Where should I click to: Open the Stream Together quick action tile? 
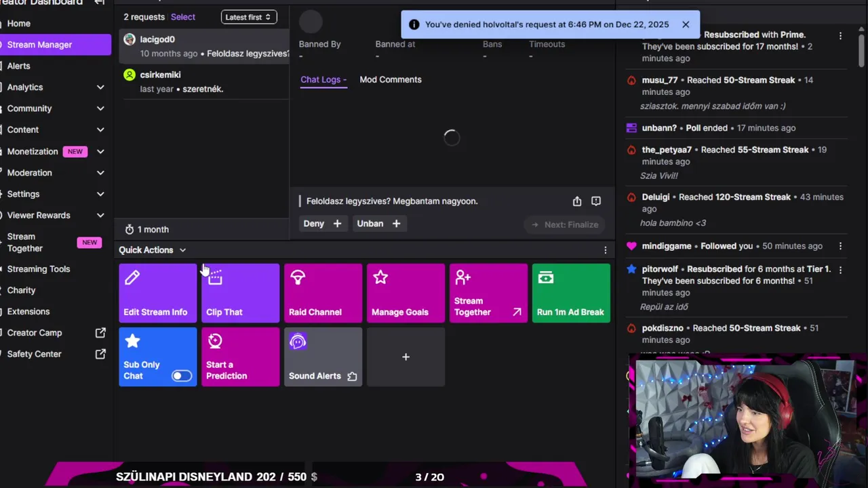(x=488, y=293)
